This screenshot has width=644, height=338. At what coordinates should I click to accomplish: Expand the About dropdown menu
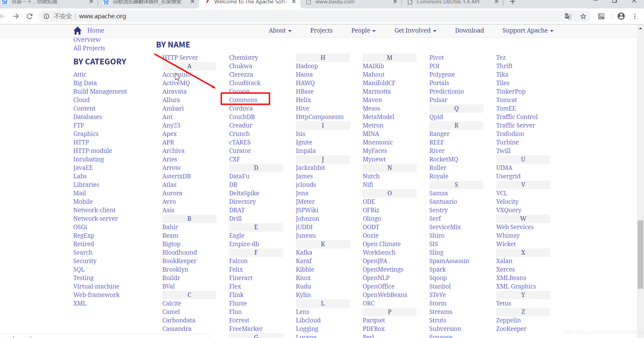280,31
